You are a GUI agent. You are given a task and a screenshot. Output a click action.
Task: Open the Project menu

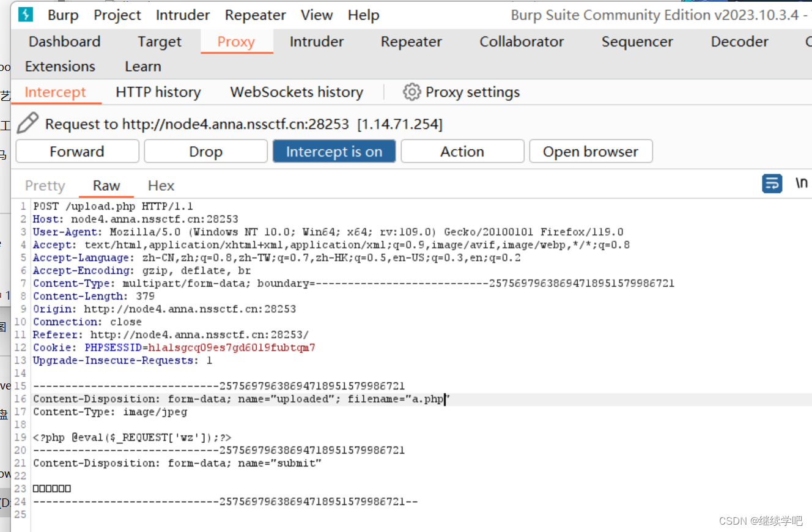click(117, 15)
